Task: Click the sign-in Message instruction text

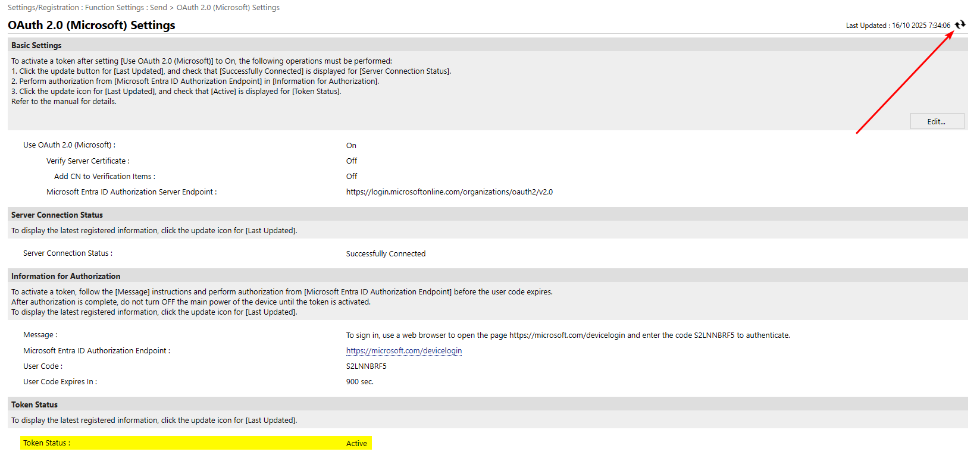Action: [x=568, y=335]
